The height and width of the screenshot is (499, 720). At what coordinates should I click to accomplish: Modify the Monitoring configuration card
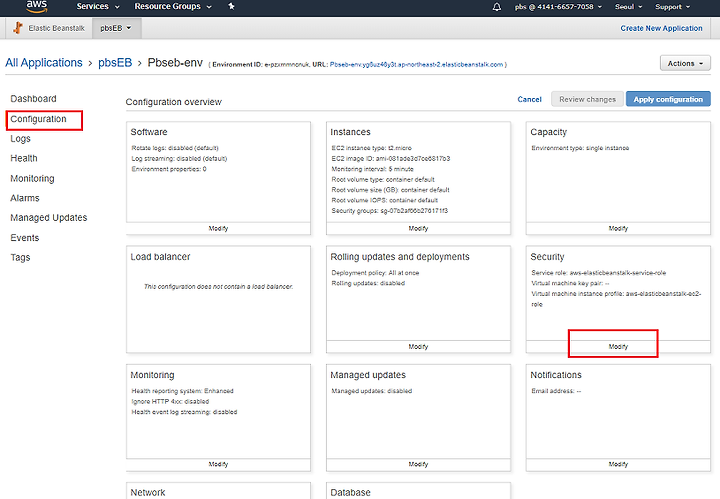pyautogui.click(x=218, y=464)
